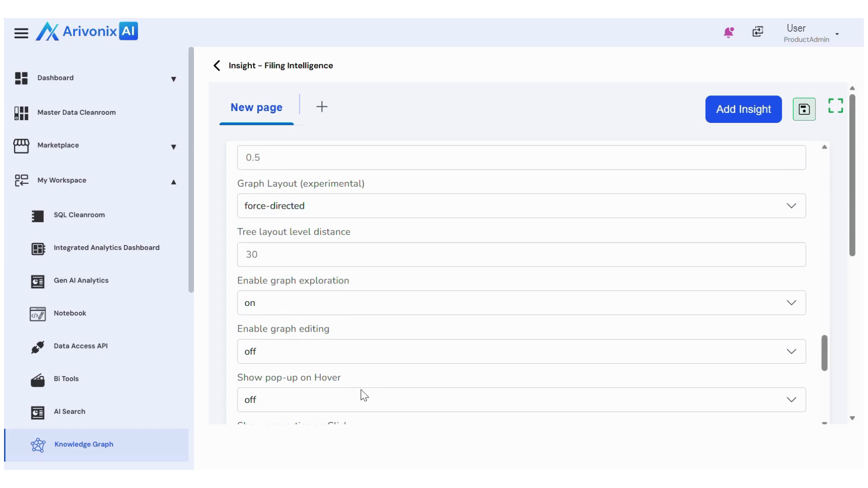Click the Tree layout level distance field
This screenshot has width=868, height=488.
(521, 254)
